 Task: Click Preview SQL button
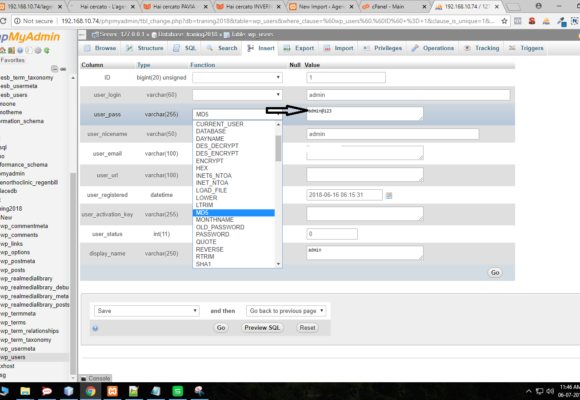[x=262, y=328]
